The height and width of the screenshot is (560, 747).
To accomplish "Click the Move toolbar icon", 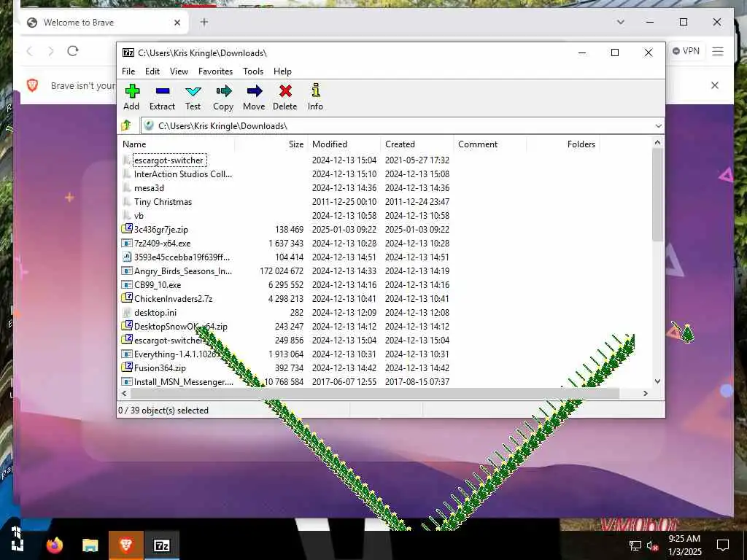I will point(255,90).
